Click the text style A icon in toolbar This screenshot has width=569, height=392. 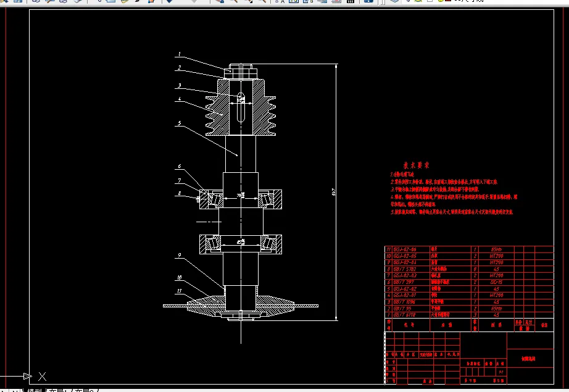pyautogui.click(x=281, y=2)
